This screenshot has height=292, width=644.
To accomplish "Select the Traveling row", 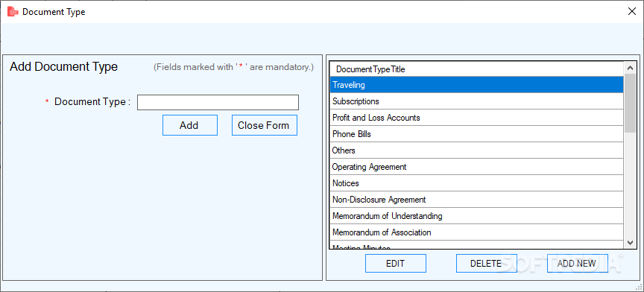I will coord(476,85).
